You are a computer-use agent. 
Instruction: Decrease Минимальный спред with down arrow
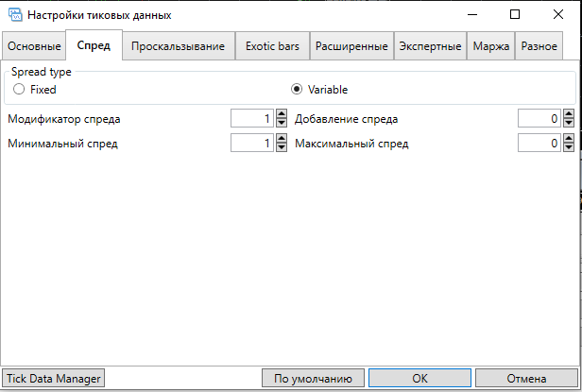282,147
